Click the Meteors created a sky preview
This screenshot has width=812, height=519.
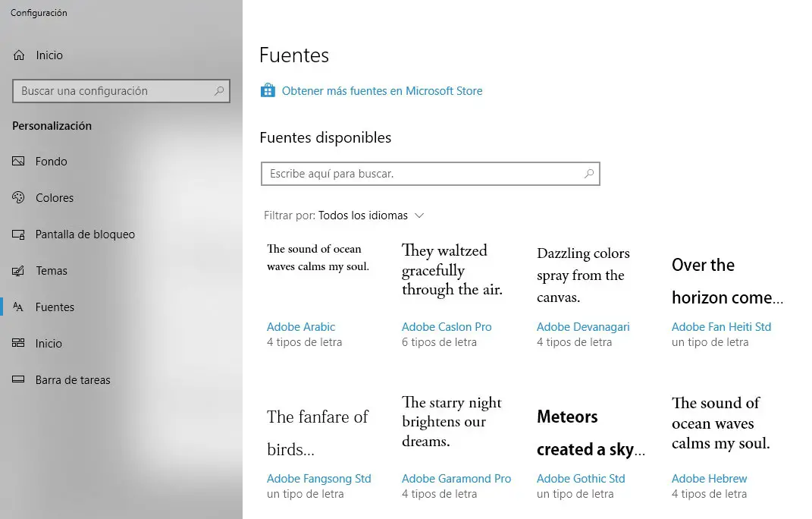coord(591,432)
